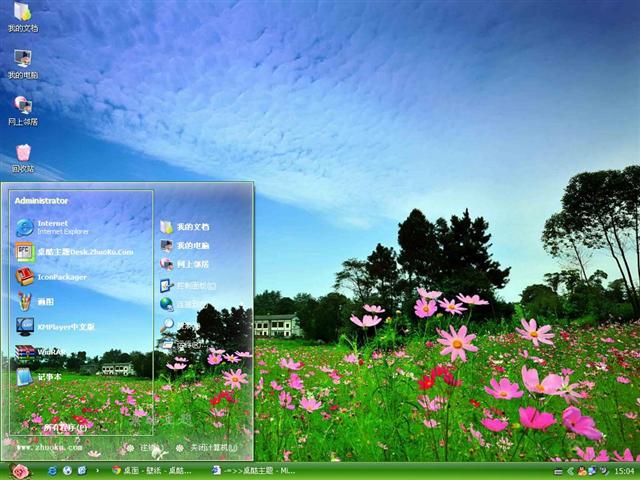Open 记事本 notepad in start menu

click(x=38, y=377)
